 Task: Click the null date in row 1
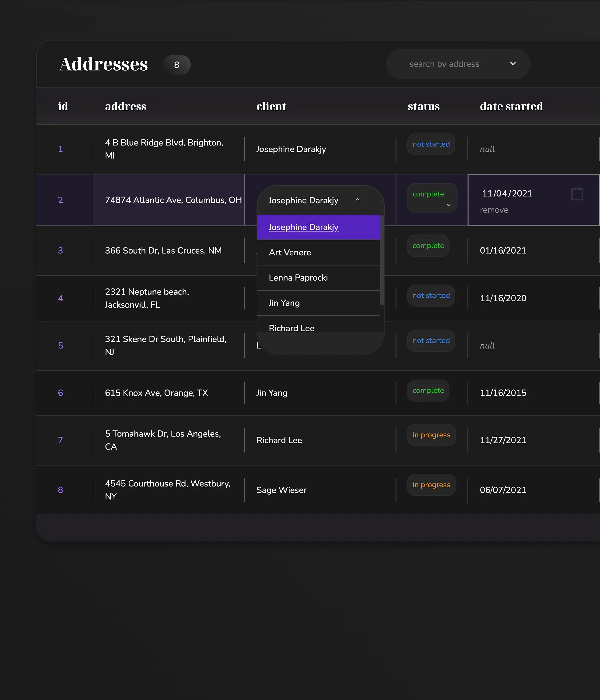(x=487, y=149)
